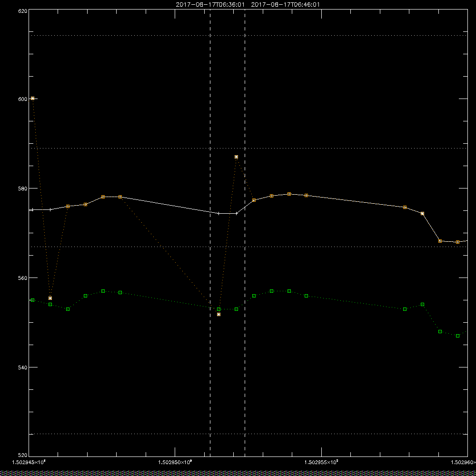Select the y-axis label 620
Viewport: 476px width, 476px height.
pyautogui.click(x=23, y=10)
